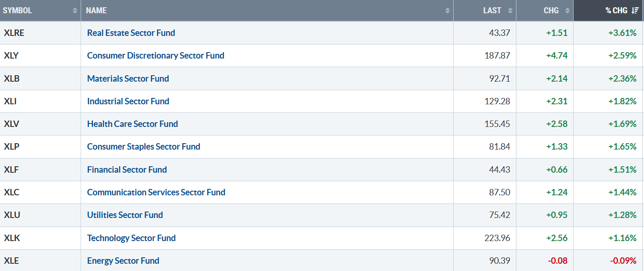Sort by the CHG column sort arrows

coord(567,10)
